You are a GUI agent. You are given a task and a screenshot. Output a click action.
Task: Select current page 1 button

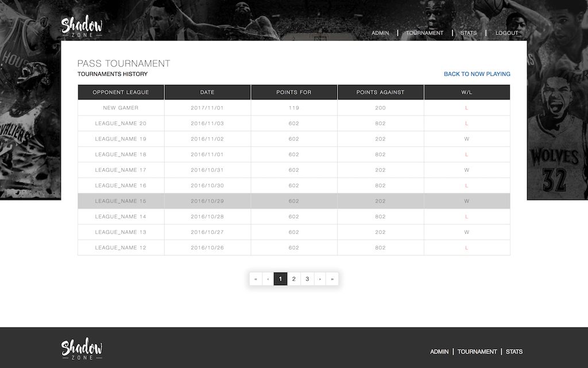pos(280,279)
